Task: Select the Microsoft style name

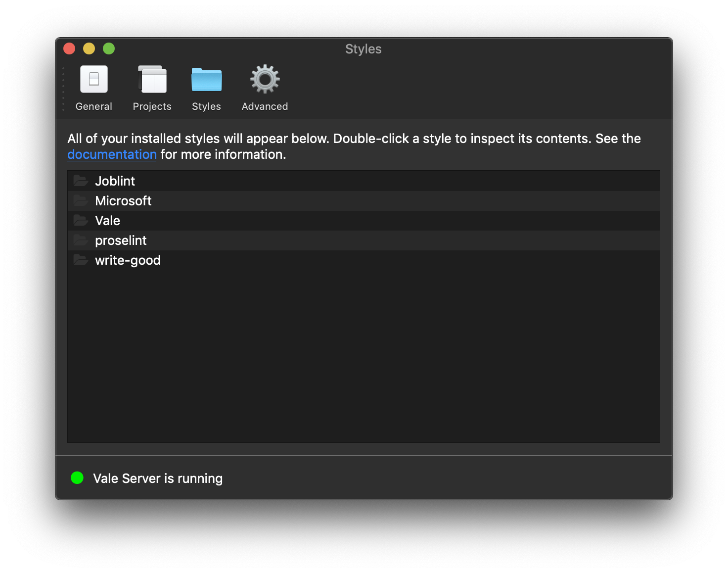Action: [x=124, y=201]
